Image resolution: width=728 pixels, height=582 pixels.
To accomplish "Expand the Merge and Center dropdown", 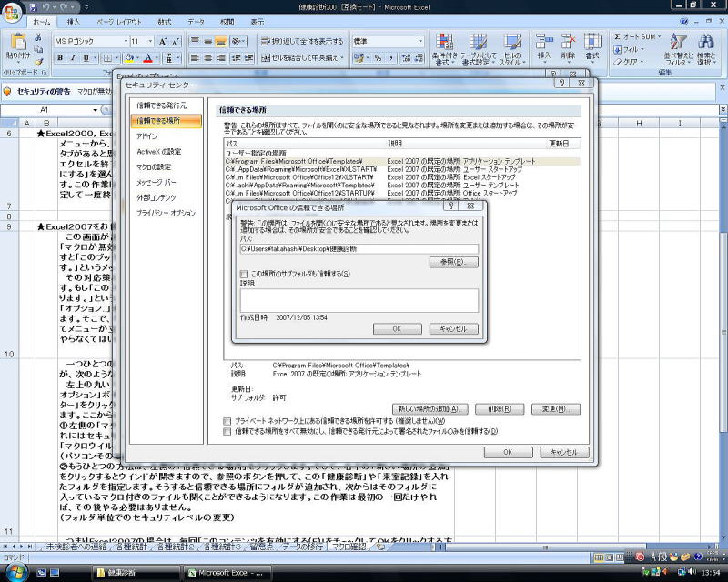I will (x=342, y=58).
